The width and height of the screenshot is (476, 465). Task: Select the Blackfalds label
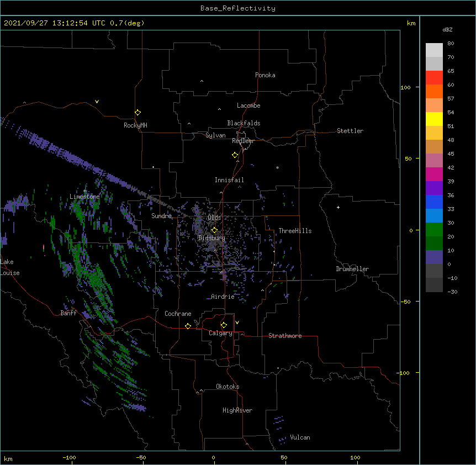click(x=244, y=123)
